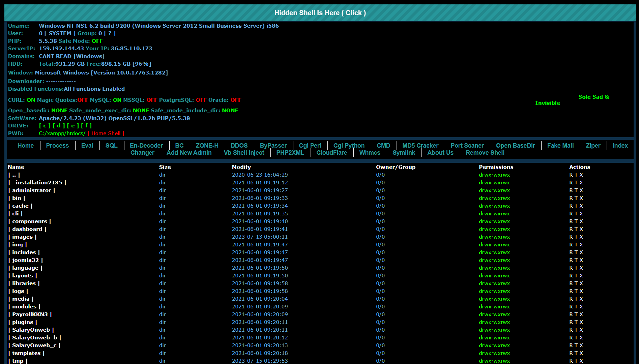
Task: Open the Port Scaner tool
Action: 467,146
